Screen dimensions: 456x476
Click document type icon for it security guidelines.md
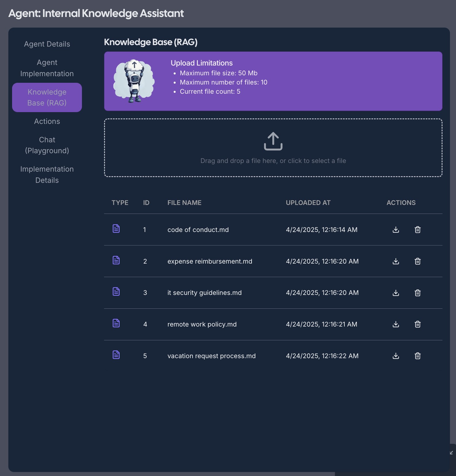pos(116,291)
